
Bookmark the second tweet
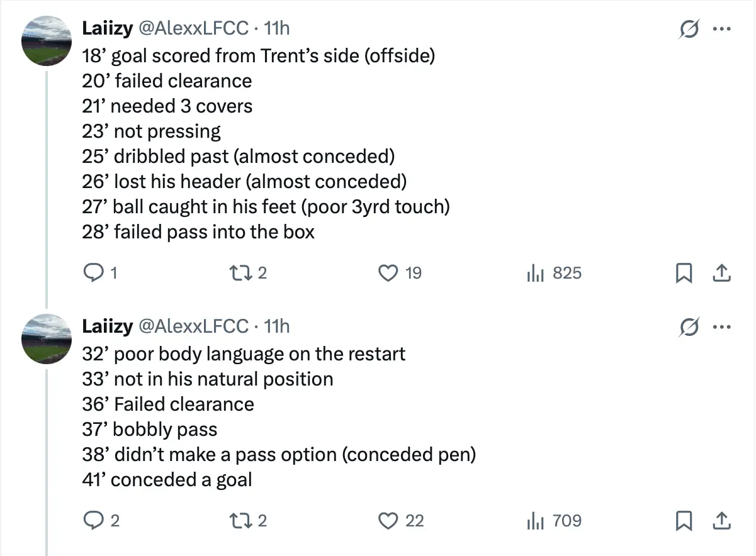coord(684,521)
